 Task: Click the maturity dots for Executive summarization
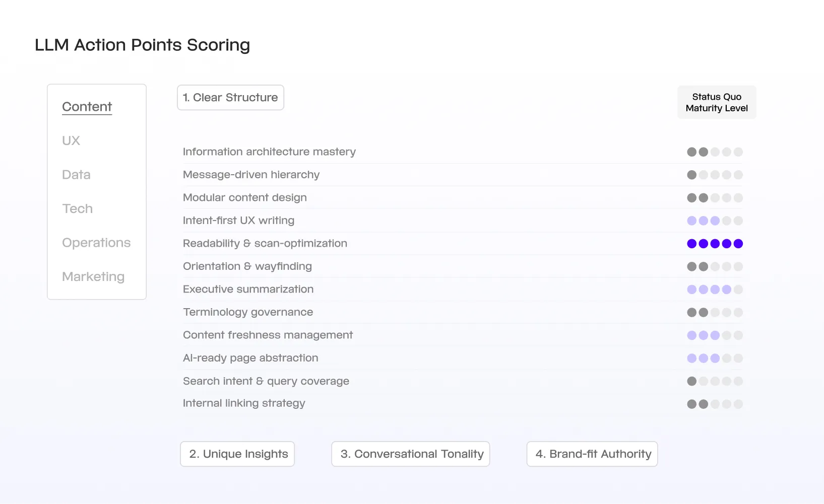(715, 290)
